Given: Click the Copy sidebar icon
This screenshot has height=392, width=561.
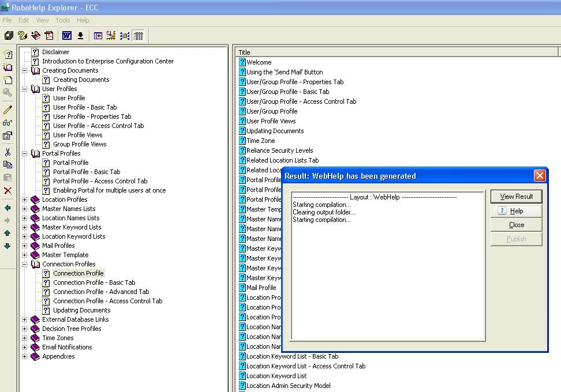Looking at the screenshot, I should click(x=8, y=165).
